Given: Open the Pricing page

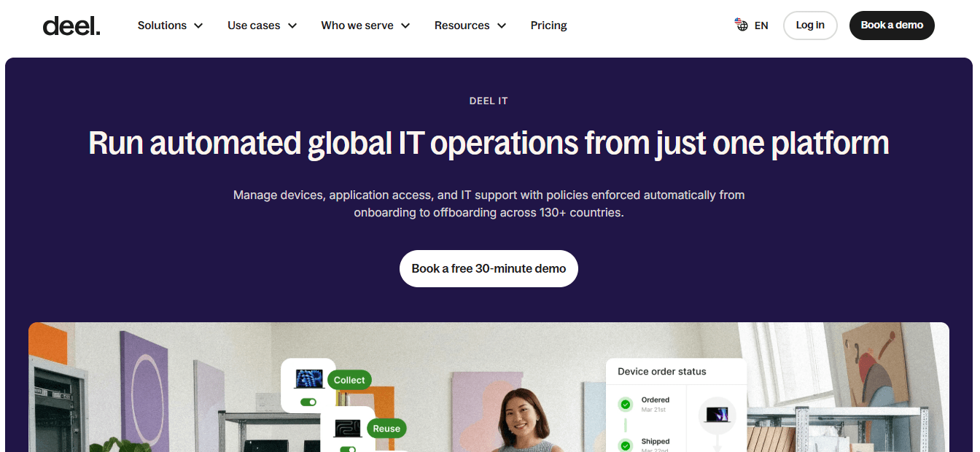Looking at the screenshot, I should point(548,26).
